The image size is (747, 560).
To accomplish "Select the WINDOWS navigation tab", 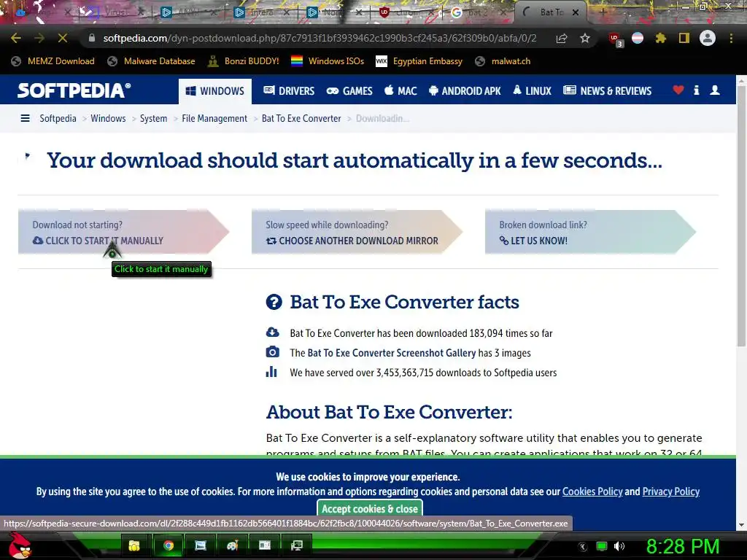I will pyautogui.click(x=215, y=91).
